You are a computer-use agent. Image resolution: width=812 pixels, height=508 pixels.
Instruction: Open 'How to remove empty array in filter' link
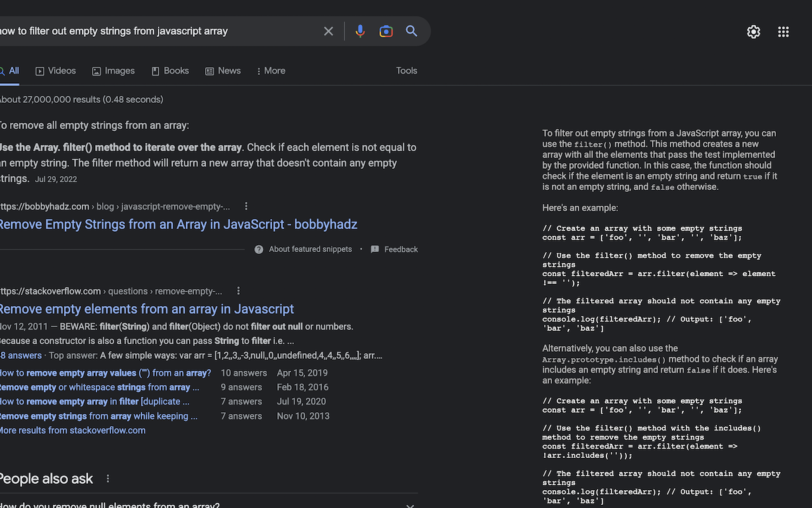click(95, 401)
